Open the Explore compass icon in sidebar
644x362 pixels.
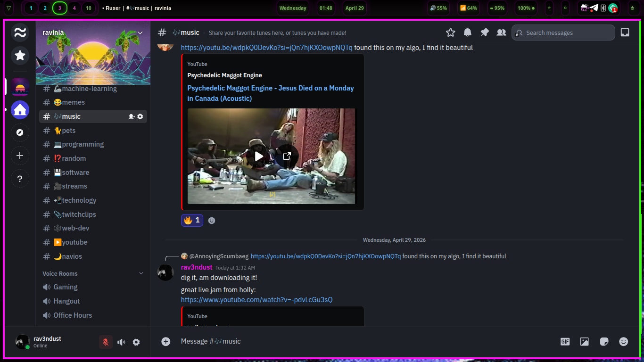point(20,133)
